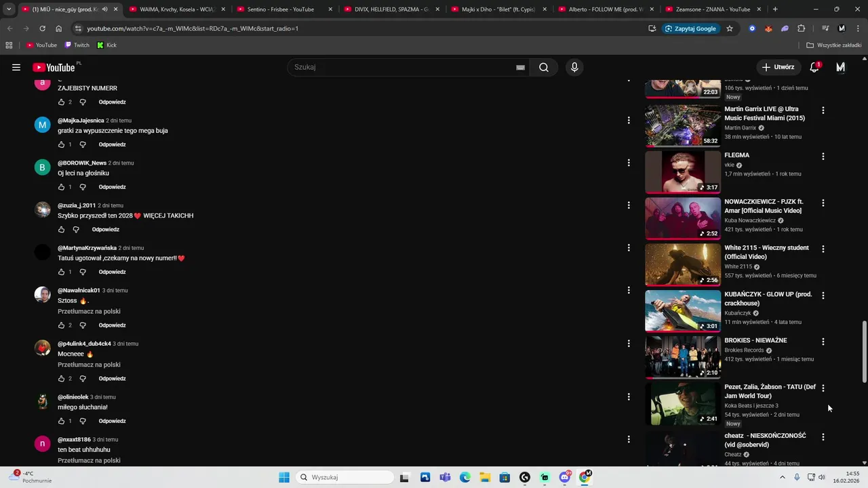Open the Martin Garrix LIVE Ultra video thumbnail
The width and height of the screenshot is (868, 488).
click(x=683, y=125)
